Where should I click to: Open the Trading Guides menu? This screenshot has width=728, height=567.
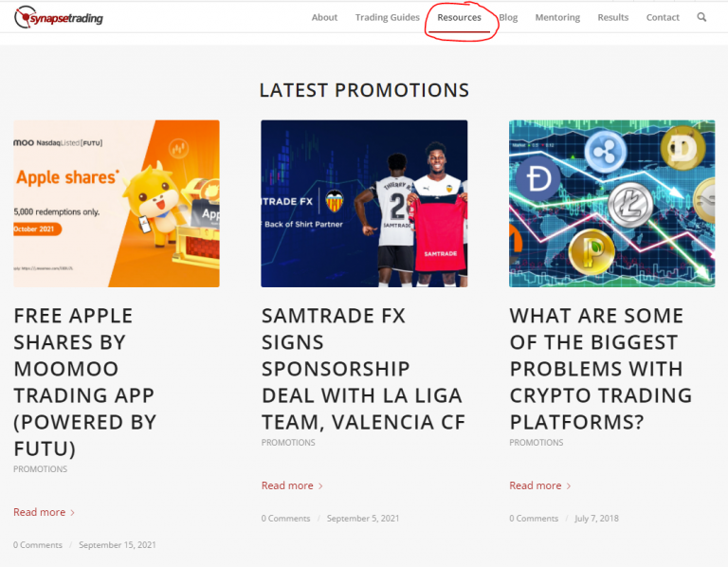(387, 17)
